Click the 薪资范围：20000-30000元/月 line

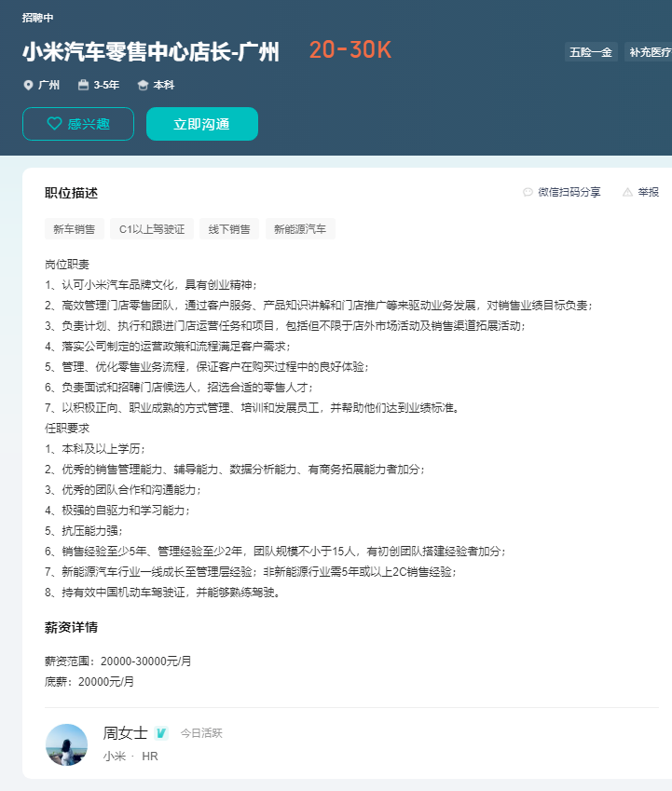coord(118,661)
